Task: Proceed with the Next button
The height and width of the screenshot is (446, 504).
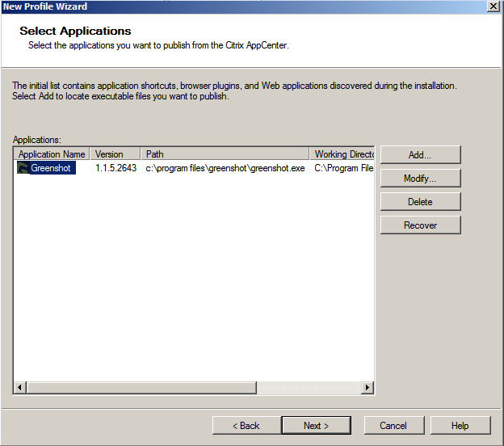Action: tap(316, 426)
